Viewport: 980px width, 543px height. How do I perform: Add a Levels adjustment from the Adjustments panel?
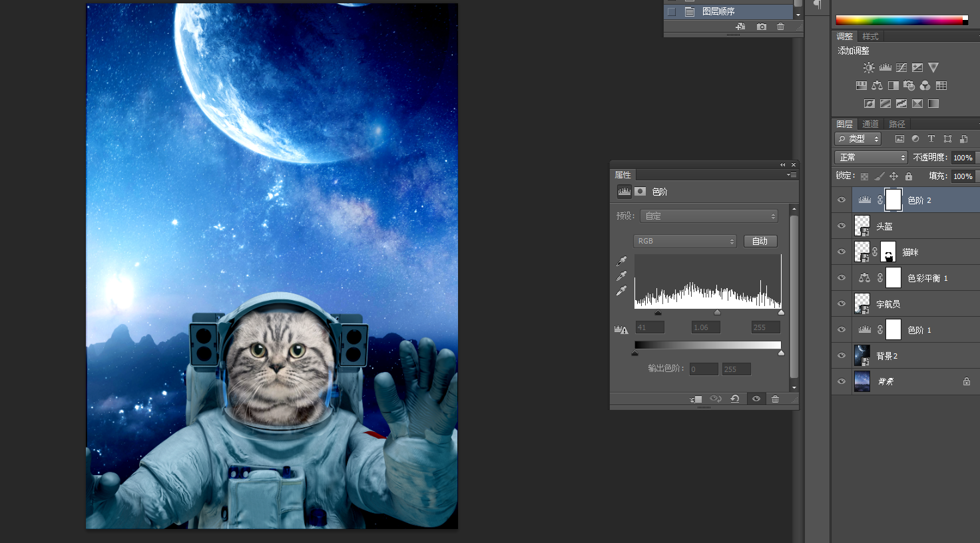(x=885, y=68)
